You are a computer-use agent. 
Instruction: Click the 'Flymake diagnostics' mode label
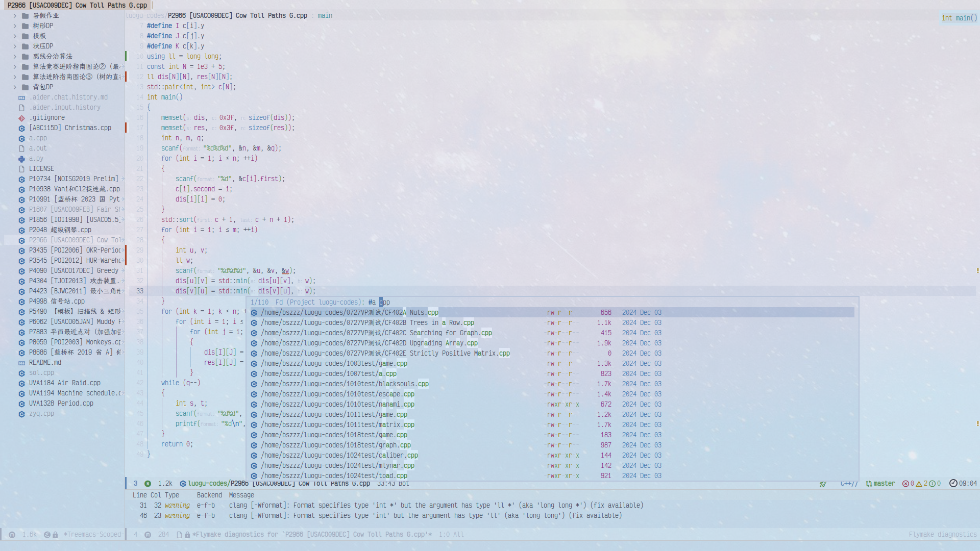tap(942, 535)
